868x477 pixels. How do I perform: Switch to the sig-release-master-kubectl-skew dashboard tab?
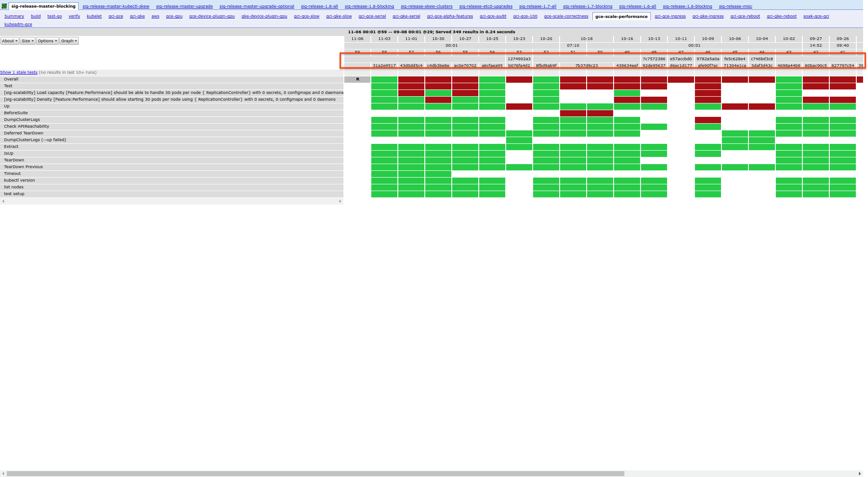click(116, 6)
